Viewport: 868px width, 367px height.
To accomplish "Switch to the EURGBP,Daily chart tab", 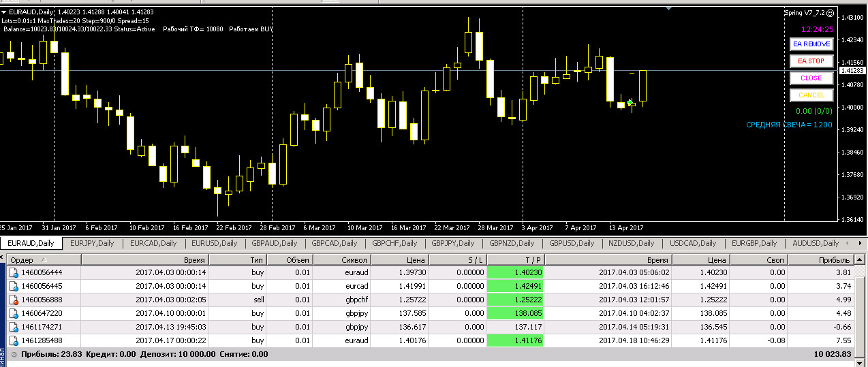I will coord(754,243).
